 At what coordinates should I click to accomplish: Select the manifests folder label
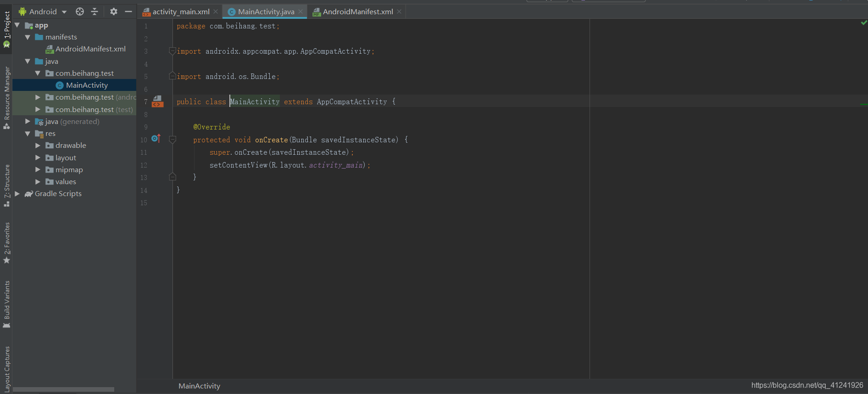(x=61, y=37)
